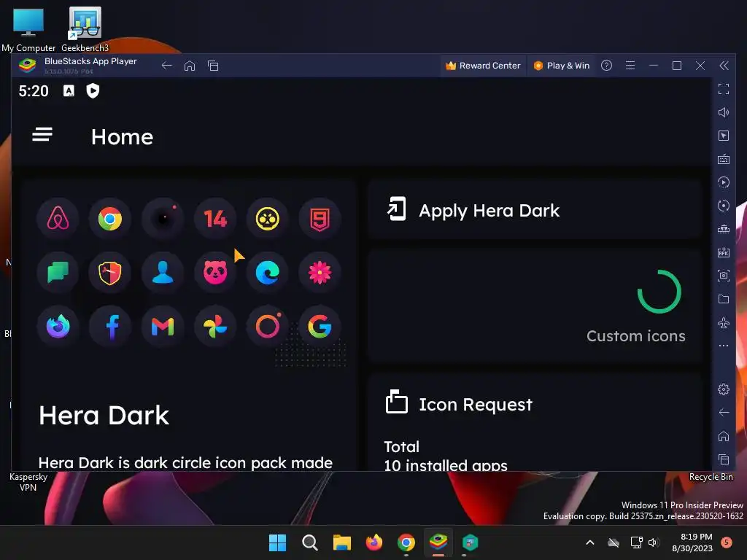Click the Facebook icon in preview grid
Screen dimensions: 747x560
(110, 327)
